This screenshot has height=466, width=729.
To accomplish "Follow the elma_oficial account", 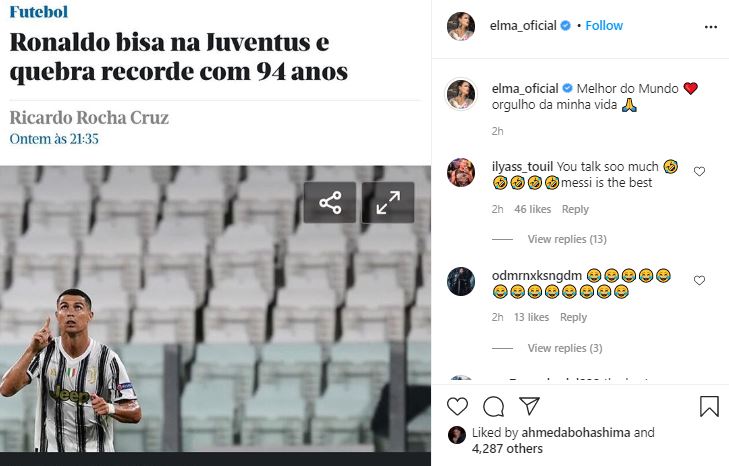I will 604,26.
